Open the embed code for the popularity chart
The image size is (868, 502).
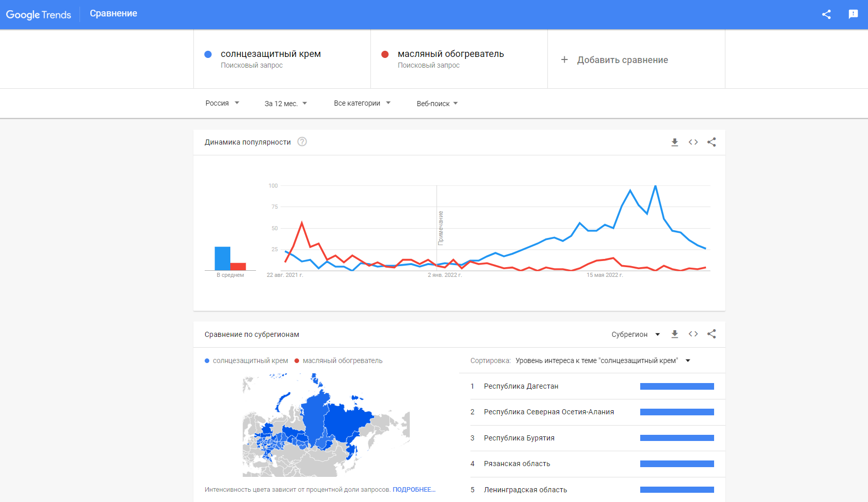tap(693, 142)
